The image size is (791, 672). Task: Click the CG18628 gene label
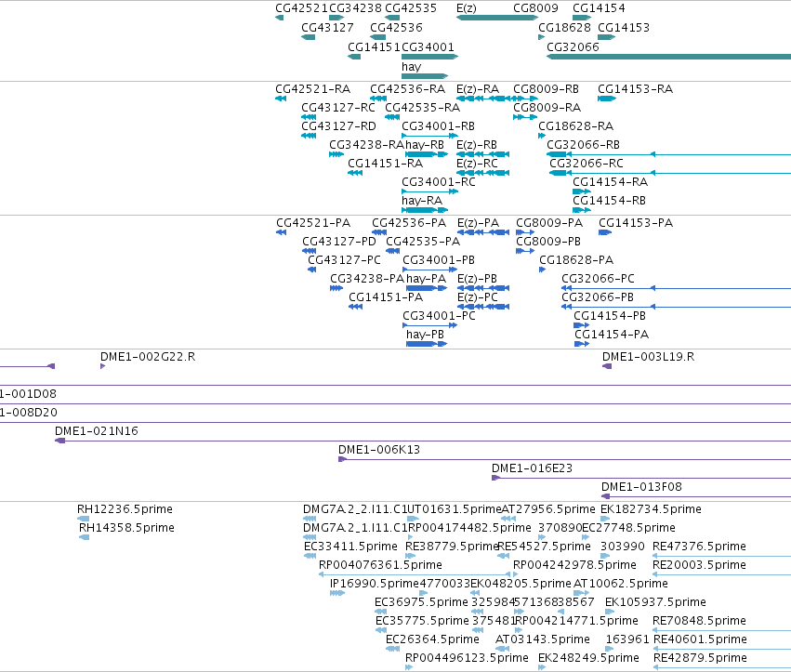coord(564,27)
